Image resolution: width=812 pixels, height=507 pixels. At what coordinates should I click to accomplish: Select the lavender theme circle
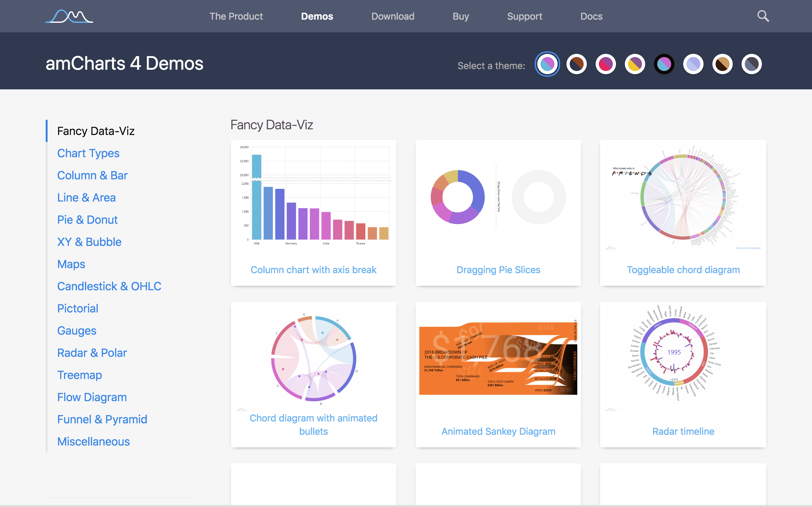pyautogui.click(x=693, y=64)
